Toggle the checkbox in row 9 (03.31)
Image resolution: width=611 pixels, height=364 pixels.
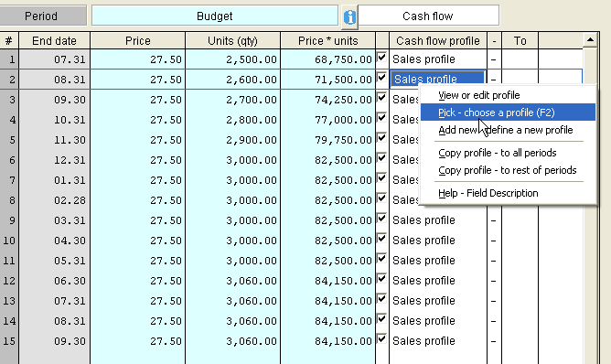[x=382, y=219]
